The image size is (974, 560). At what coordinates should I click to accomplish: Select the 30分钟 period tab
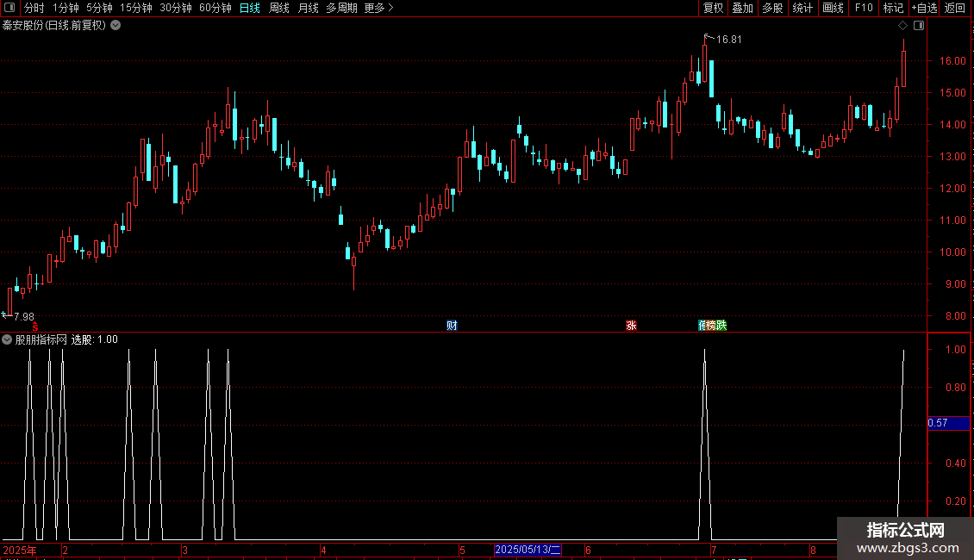tap(176, 8)
